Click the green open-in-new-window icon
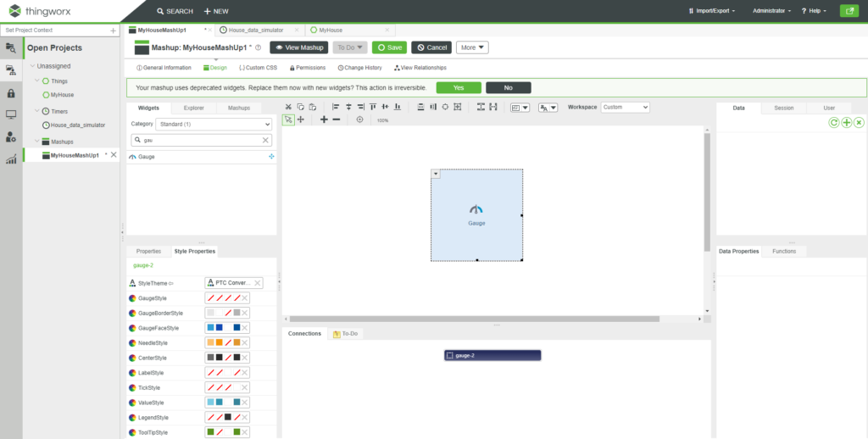868x439 pixels. (x=849, y=11)
